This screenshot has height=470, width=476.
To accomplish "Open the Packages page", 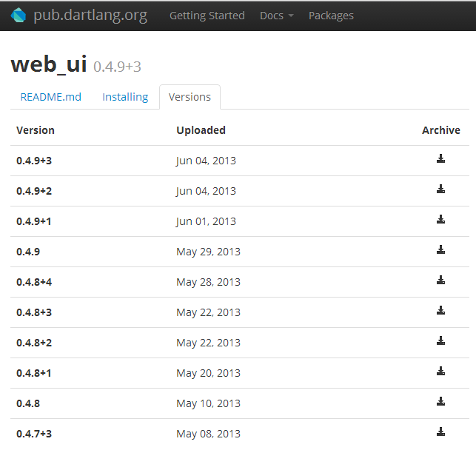I will click(331, 16).
